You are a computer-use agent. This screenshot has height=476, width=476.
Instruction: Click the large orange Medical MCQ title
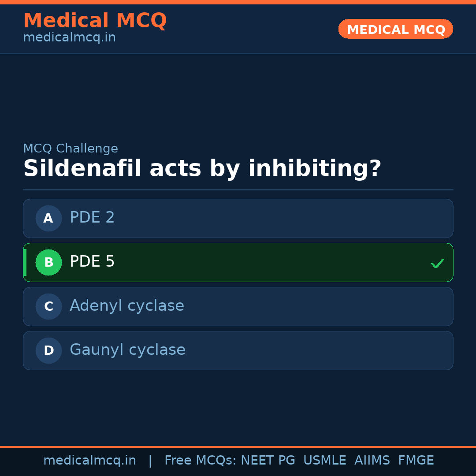(95, 21)
